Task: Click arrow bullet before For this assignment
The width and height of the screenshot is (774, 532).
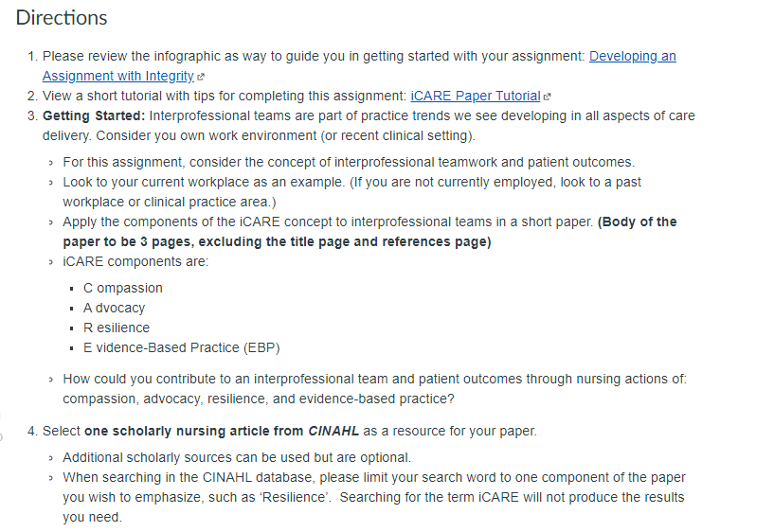Action: coord(50,163)
